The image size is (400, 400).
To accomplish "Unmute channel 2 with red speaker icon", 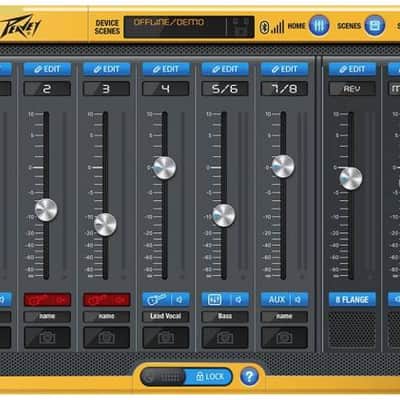I will [x=61, y=300].
